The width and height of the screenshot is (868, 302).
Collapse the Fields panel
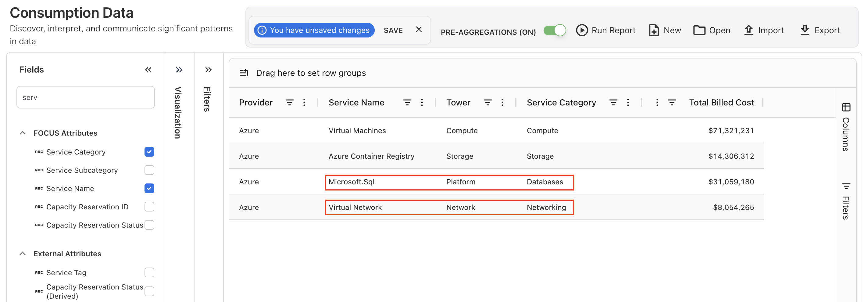[148, 70]
